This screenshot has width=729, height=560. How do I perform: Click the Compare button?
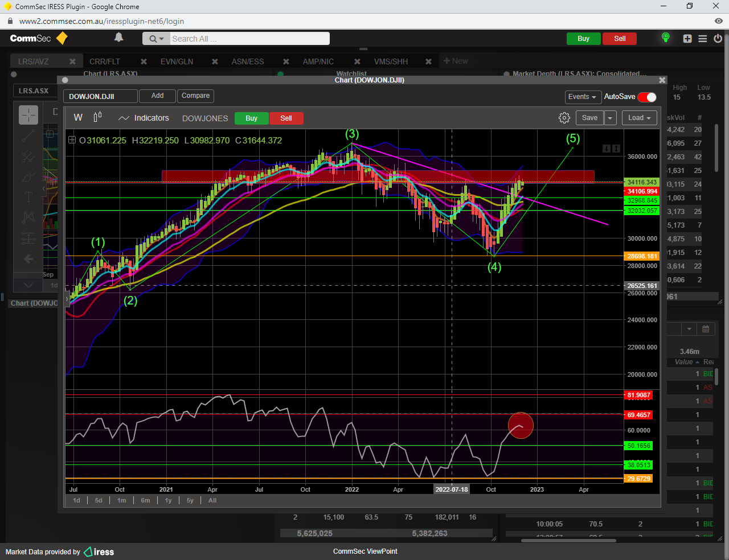[x=195, y=96]
